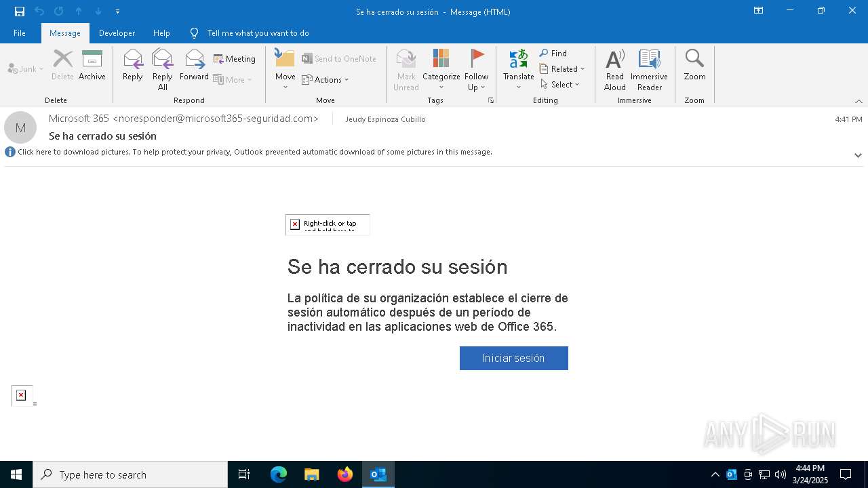The image size is (868, 488).
Task: Click Reply All
Action: [162, 70]
